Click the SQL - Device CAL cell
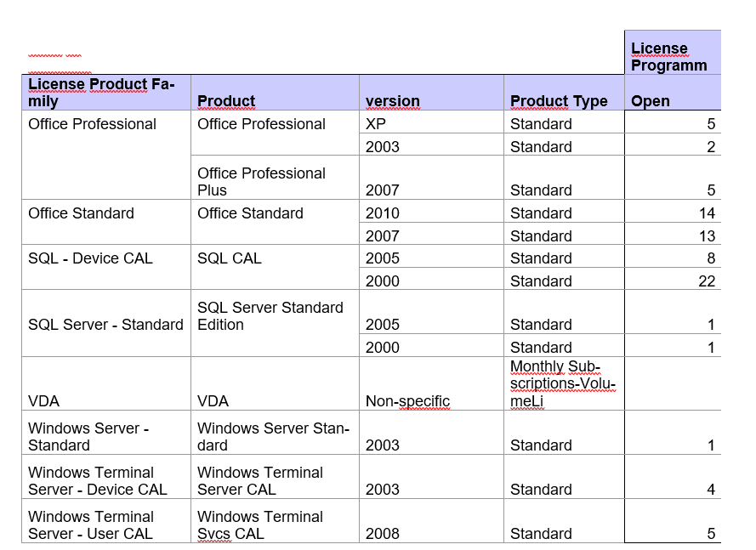 tap(106, 267)
